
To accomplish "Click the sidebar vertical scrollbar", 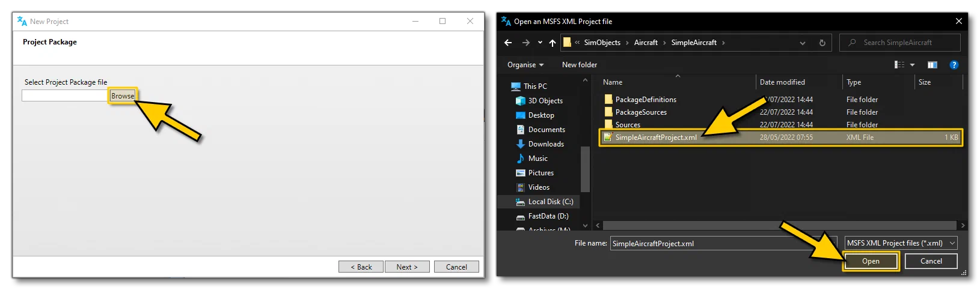I will 585,168.
